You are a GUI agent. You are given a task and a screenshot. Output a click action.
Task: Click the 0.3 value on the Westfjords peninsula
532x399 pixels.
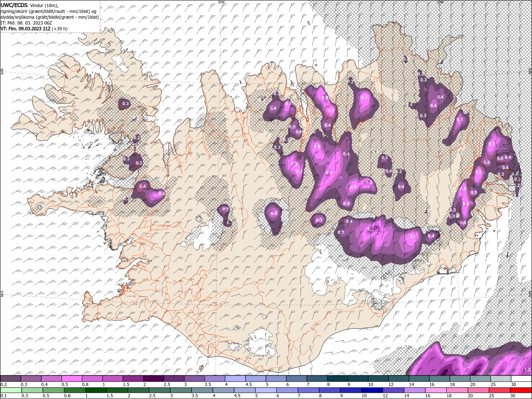(x=126, y=103)
